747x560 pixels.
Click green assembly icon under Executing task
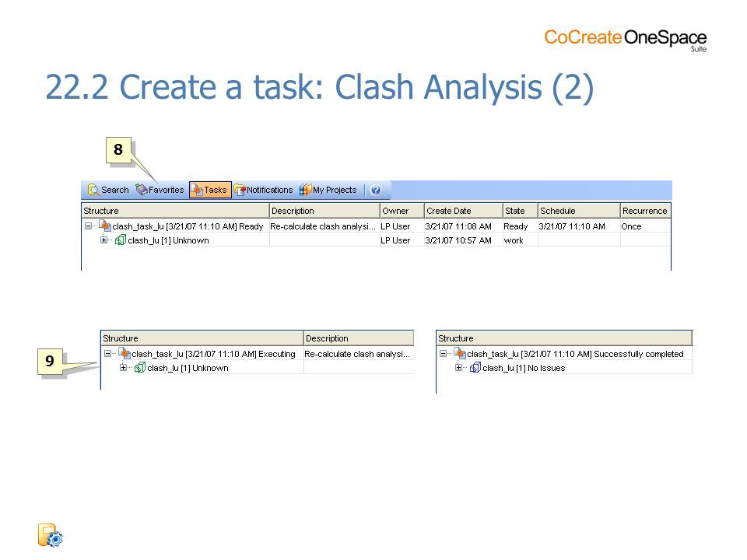coord(140,368)
